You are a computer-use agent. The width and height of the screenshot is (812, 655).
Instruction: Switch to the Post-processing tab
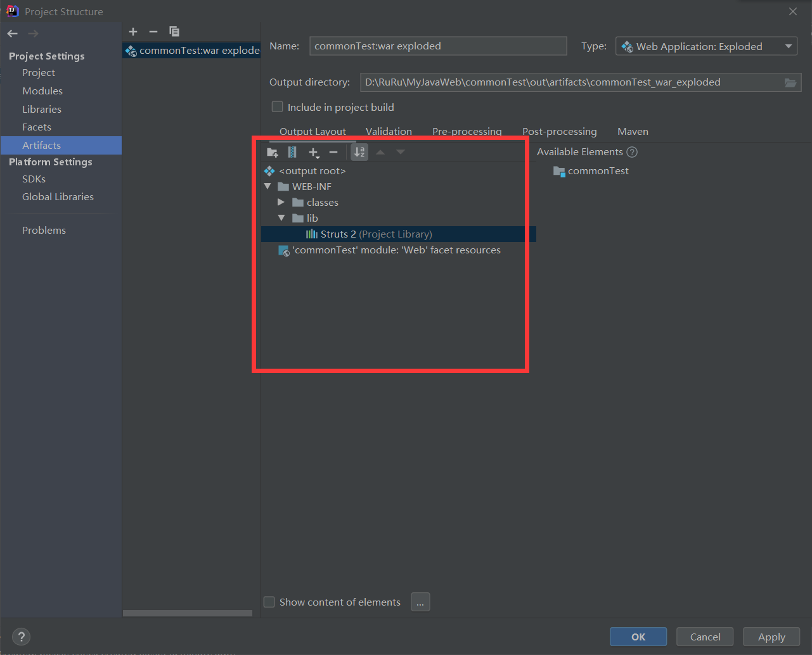click(x=560, y=132)
